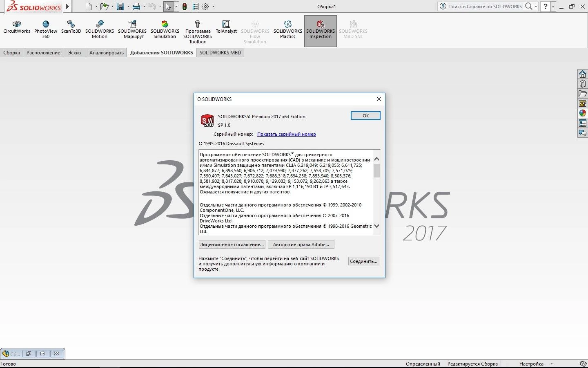
Task: Close the О SOLIDWORKS dialog
Action: click(379, 99)
